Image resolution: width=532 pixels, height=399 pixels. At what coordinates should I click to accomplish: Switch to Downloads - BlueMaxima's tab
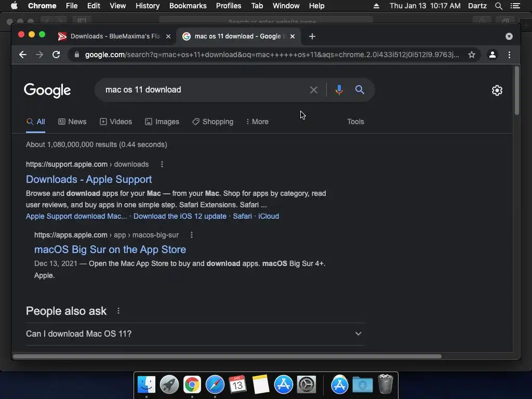tap(115, 36)
